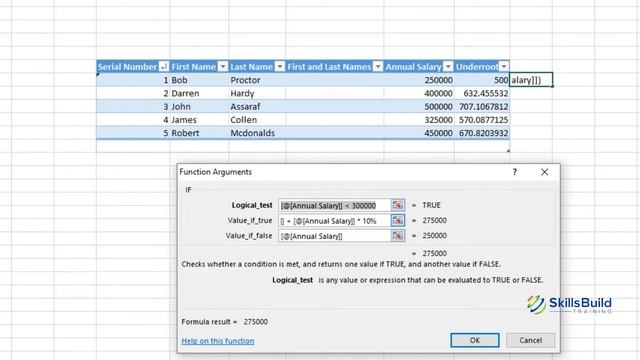The image size is (640, 360).
Task: Open First Name column filter dropdown
Action: (x=223, y=67)
